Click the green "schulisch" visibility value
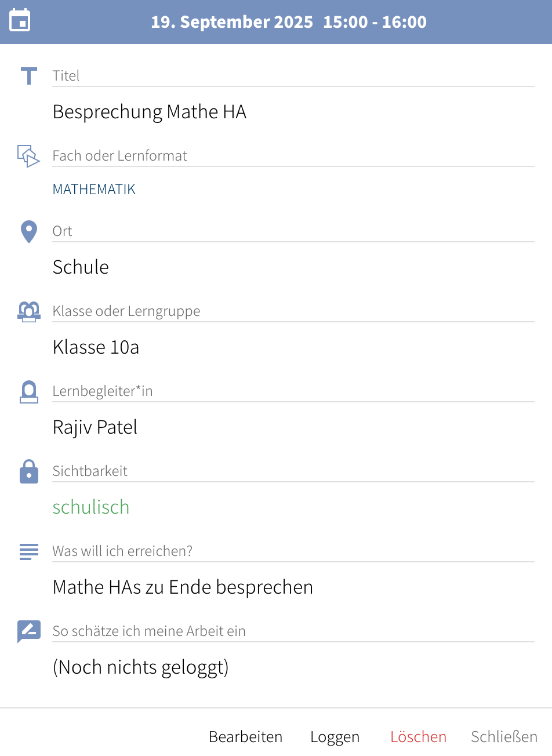This screenshot has height=756, width=552. click(x=91, y=507)
